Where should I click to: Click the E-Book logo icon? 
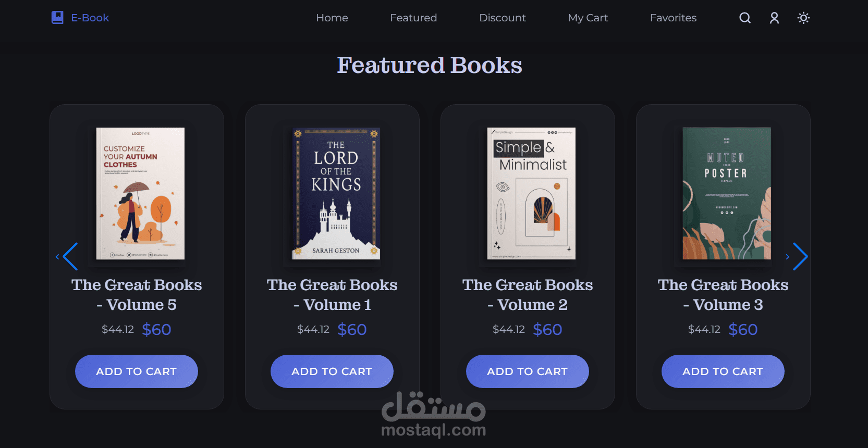pyautogui.click(x=57, y=18)
